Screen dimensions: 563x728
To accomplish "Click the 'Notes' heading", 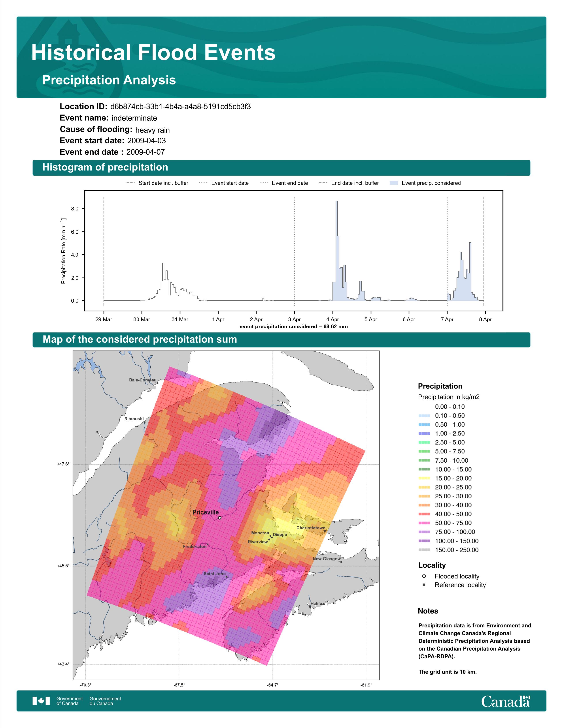I will tap(428, 611).
